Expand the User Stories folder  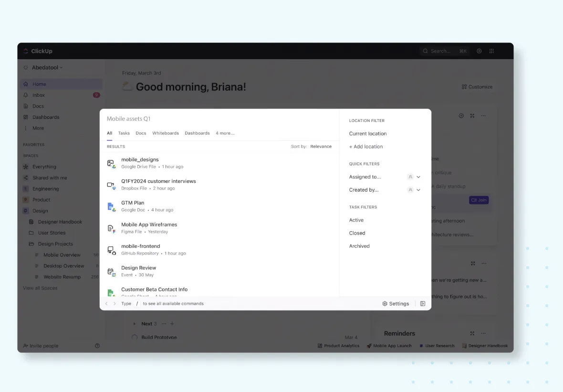point(31,233)
